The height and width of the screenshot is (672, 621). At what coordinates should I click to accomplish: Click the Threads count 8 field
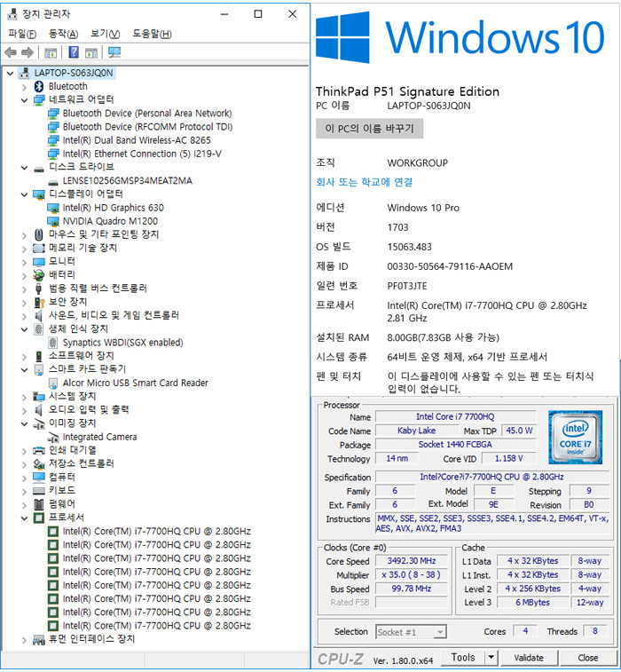click(x=594, y=631)
